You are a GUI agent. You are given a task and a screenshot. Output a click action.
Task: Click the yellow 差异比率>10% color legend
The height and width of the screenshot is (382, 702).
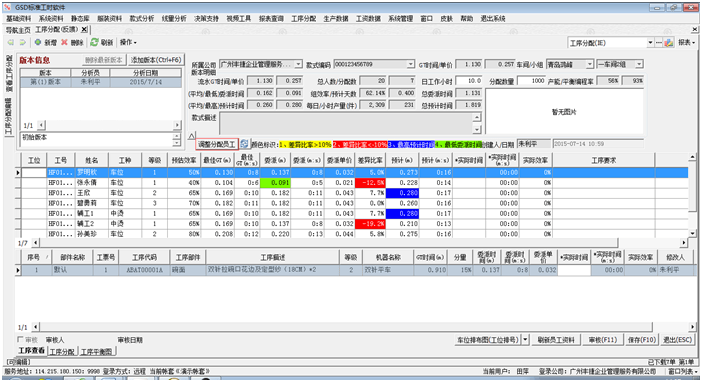click(x=305, y=145)
